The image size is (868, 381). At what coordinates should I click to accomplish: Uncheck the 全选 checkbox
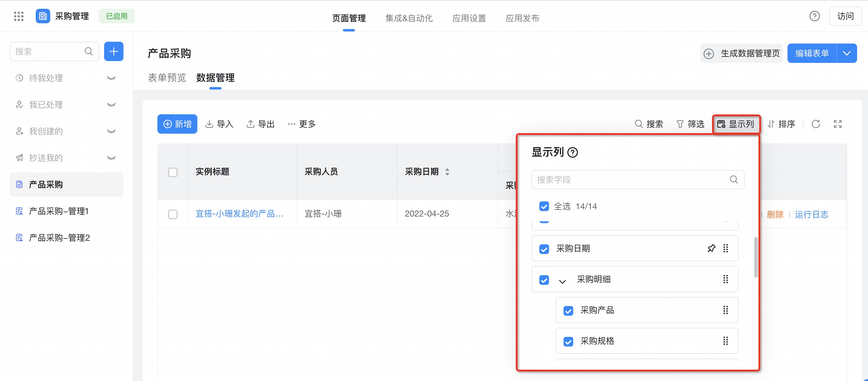(x=544, y=206)
